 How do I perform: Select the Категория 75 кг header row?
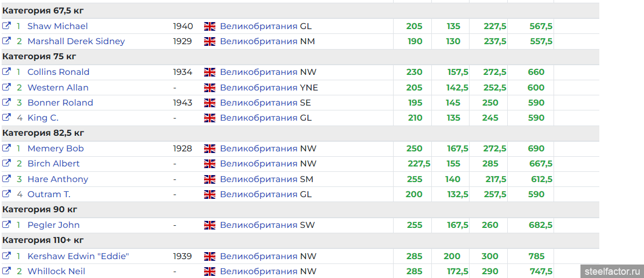pos(39,57)
